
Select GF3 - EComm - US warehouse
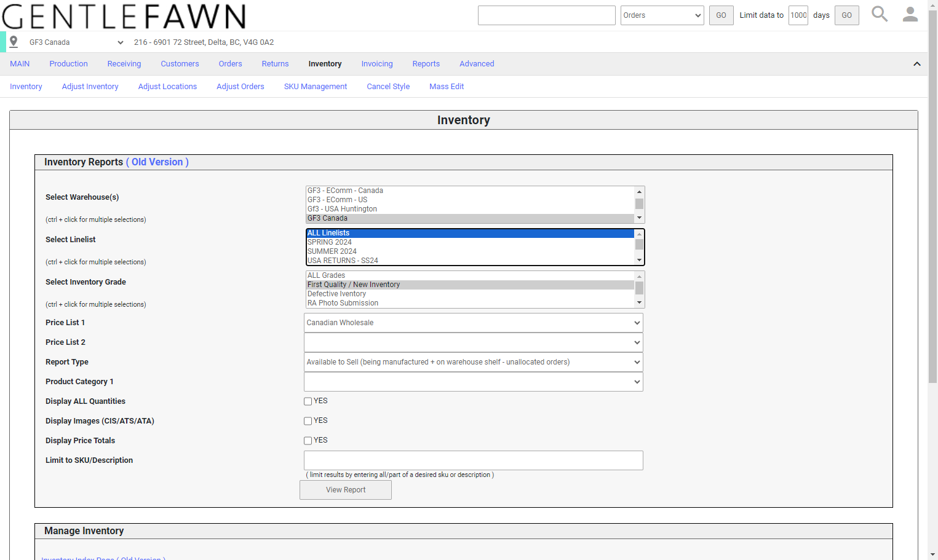pyautogui.click(x=470, y=200)
